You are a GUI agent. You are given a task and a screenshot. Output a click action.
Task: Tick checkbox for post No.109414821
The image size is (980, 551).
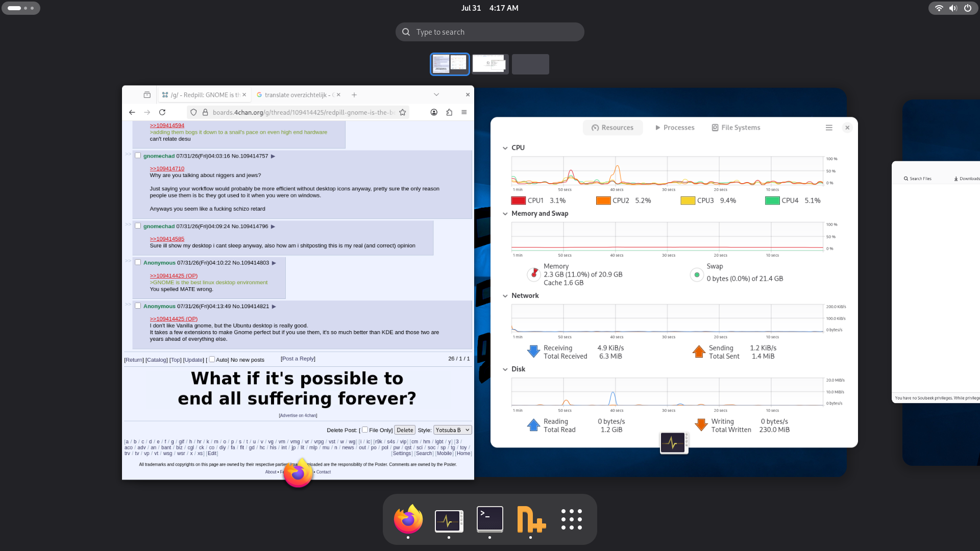point(138,306)
